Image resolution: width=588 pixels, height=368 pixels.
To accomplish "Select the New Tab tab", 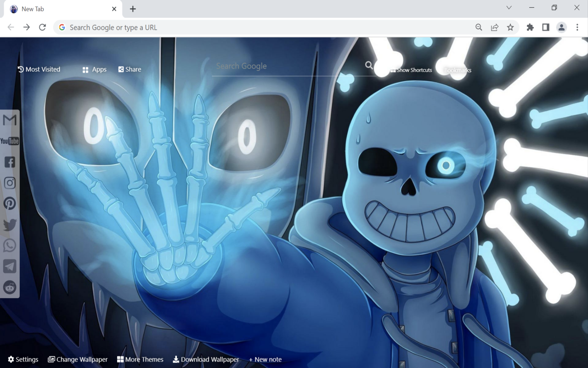I will click(62, 9).
